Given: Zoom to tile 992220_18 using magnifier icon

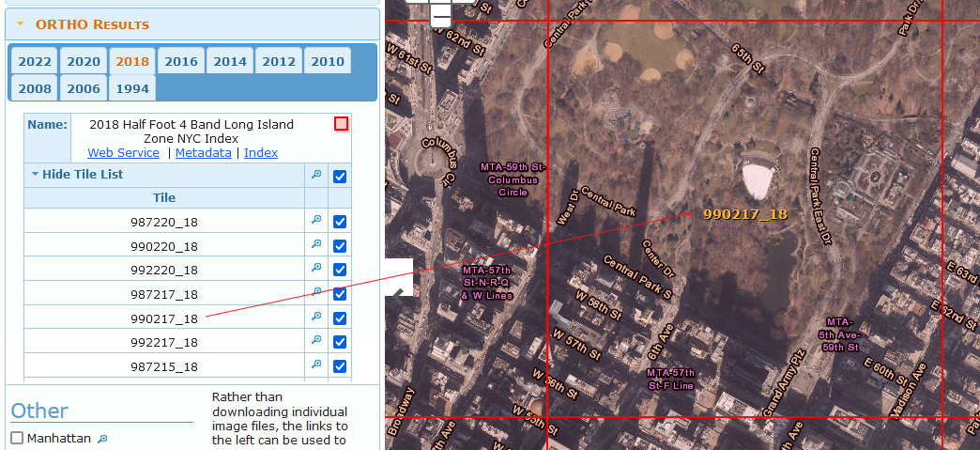Looking at the screenshot, I should [316, 269].
